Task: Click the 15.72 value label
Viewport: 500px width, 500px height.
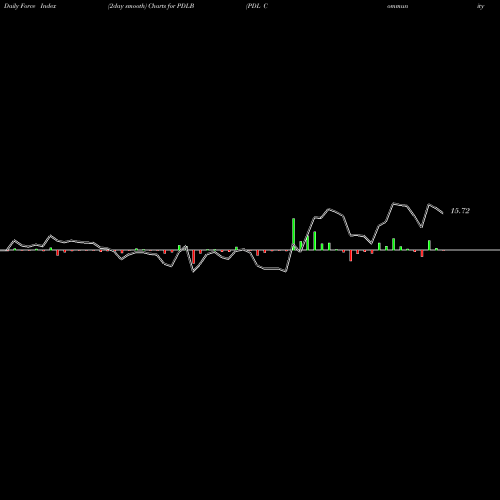Action: (x=460, y=211)
